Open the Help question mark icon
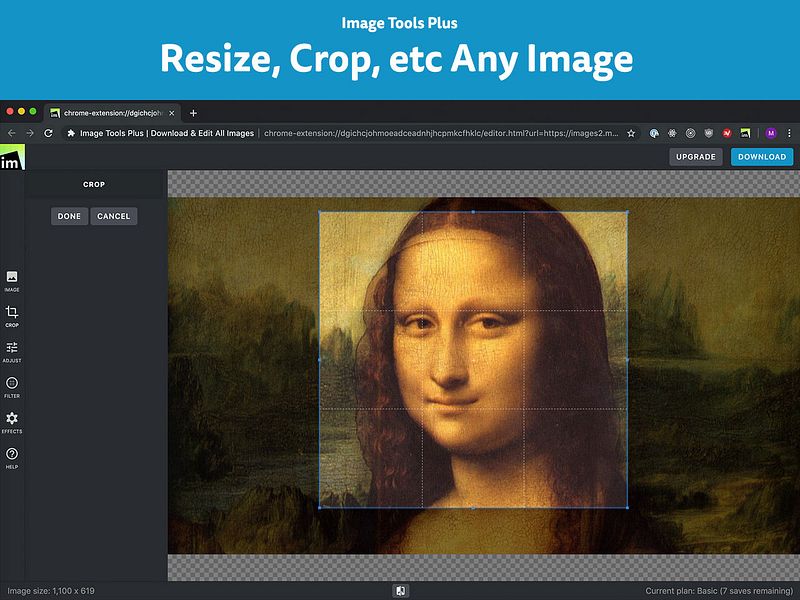800x600 pixels. (x=12, y=458)
